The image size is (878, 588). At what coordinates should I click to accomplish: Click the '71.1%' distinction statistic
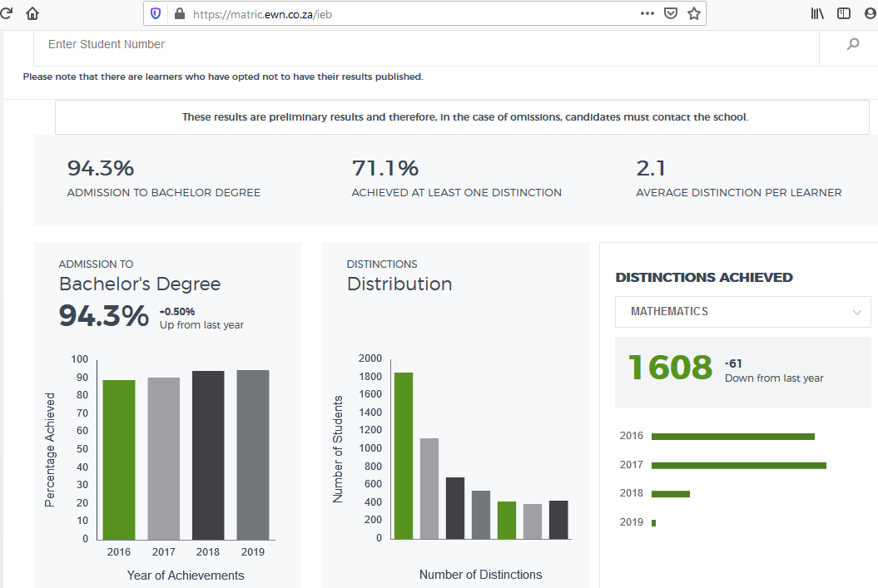pos(385,168)
